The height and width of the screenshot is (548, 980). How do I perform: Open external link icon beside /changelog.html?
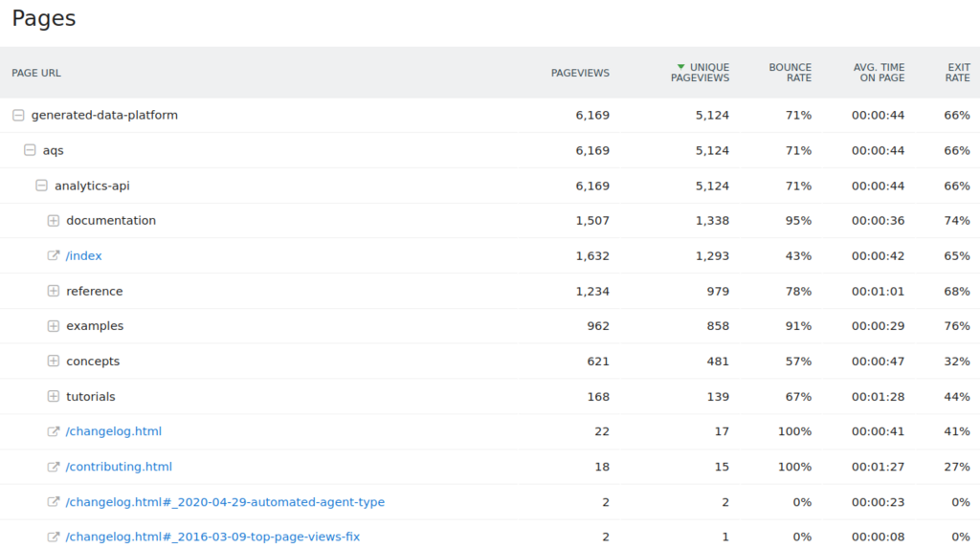[x=54, y=431]
